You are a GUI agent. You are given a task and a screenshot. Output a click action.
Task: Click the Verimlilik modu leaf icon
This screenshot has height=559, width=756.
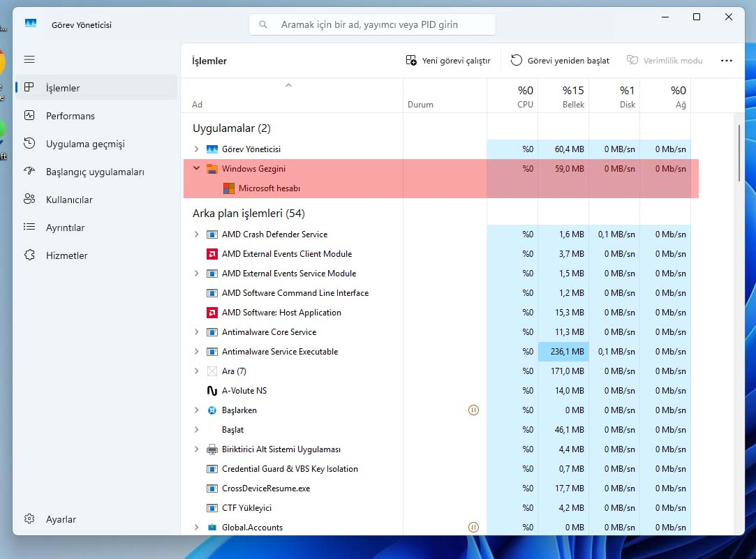pyautogui.click(x=632, y=60)
